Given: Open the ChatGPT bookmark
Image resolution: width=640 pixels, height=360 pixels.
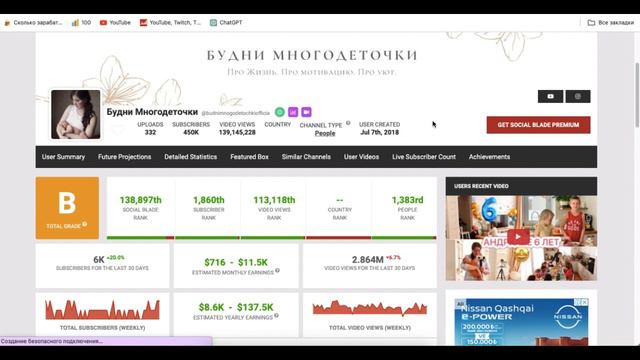Looking at the screenshot, I should (x=226, y=22).
